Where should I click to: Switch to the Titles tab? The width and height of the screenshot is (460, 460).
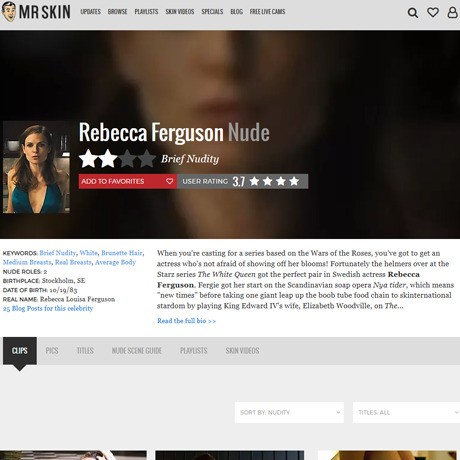click(x=85, y=351)
